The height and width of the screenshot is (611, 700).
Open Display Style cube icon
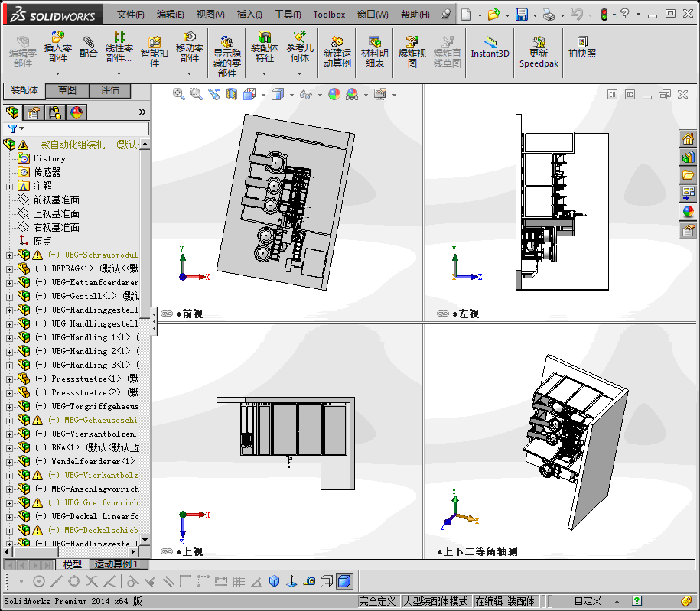(278, 94)
